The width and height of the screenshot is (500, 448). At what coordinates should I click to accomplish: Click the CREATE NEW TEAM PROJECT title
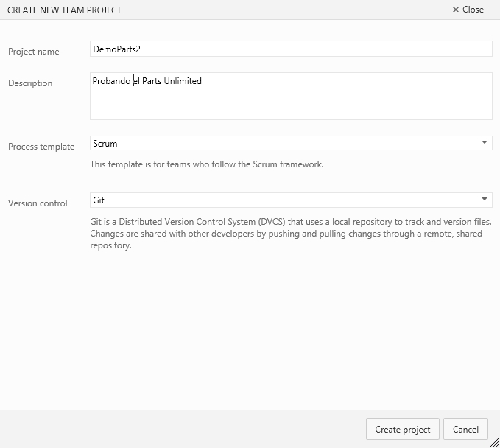click(64, 10)
